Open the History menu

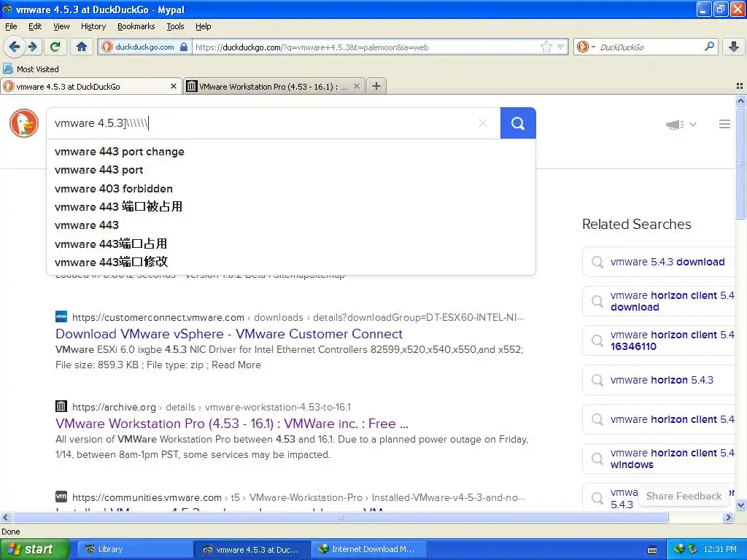93,26
